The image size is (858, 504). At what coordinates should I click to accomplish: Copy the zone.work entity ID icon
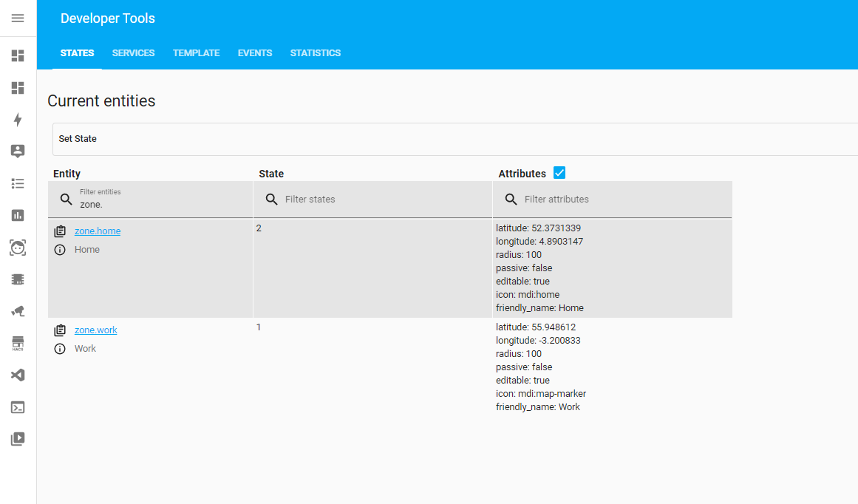(x=60, y=330)
